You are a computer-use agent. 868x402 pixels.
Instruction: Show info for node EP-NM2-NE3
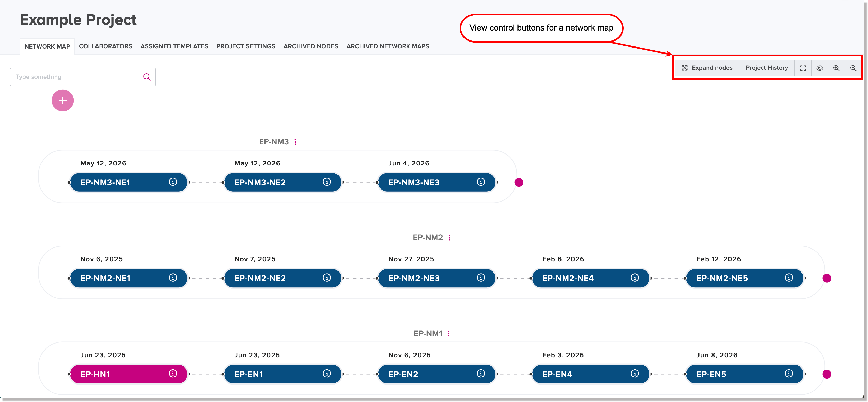pos(481,277)
